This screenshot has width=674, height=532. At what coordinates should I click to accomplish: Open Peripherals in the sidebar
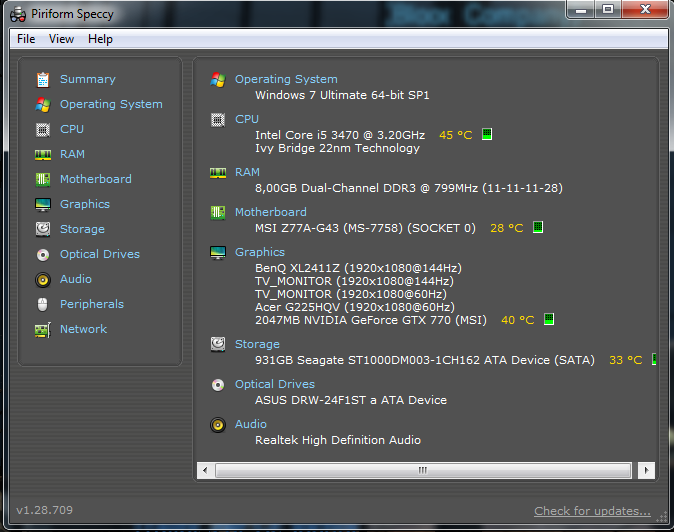click(92, 304)
